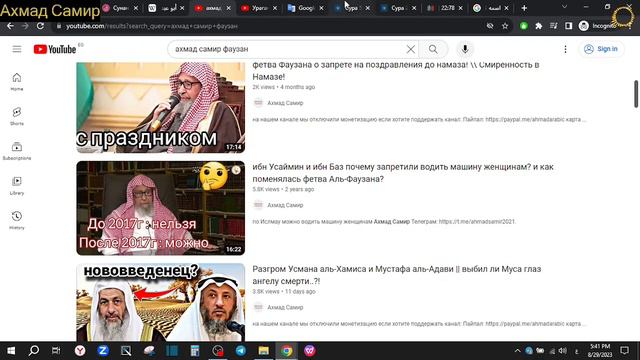Screen dimensions: 640x360
Task: Click the taskbar clock showing 3:41 PM
Action: [x=600, y=351]
